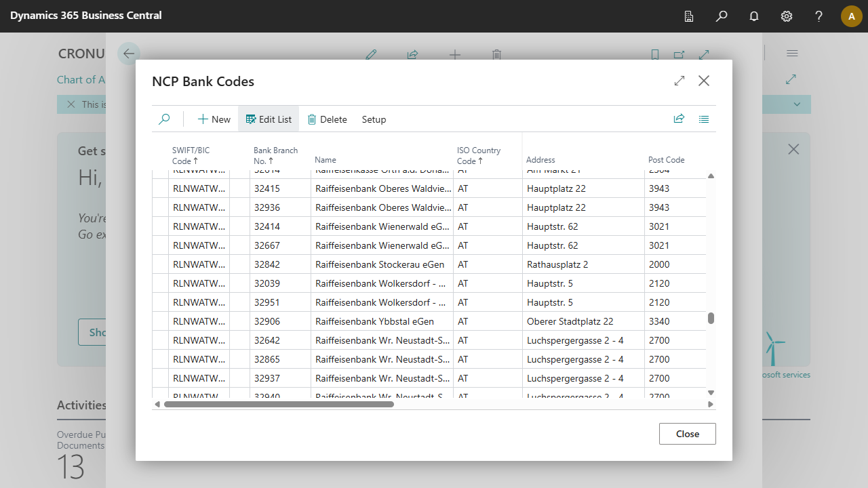Click SWIFT code cell in row 32415

[199, 188]
